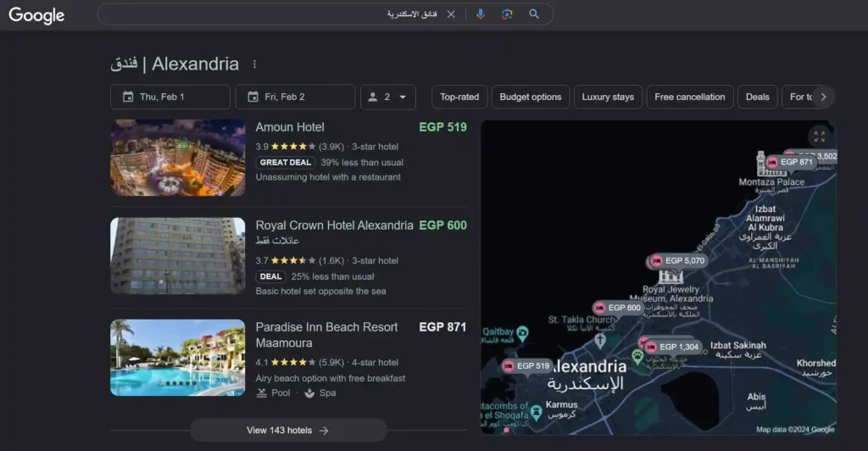The image size is (868, 451).
Task: Select the Luxury stays filter chip
Action: [608, 97]
